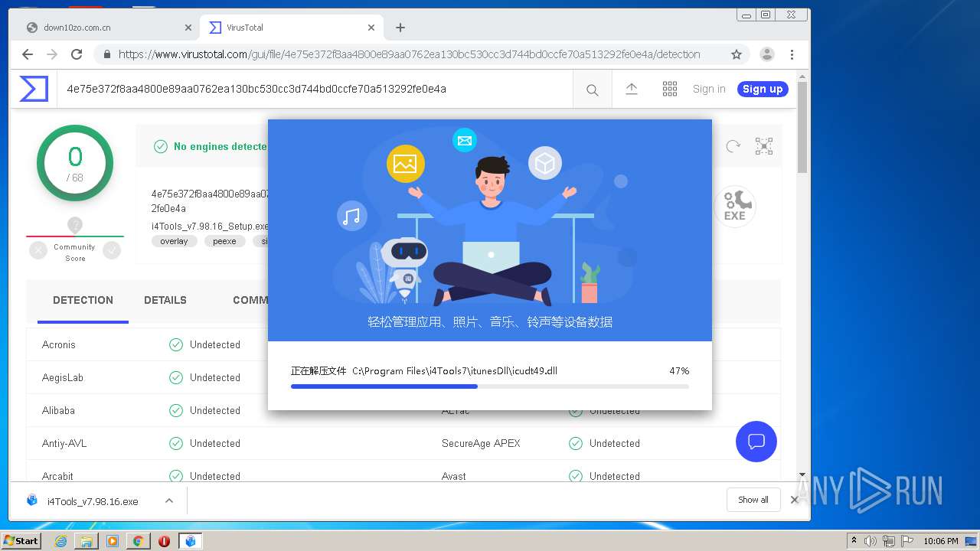The image size is (980, 551).
Task: Click the installer extraction progress bar
Action: pos(490,386)
